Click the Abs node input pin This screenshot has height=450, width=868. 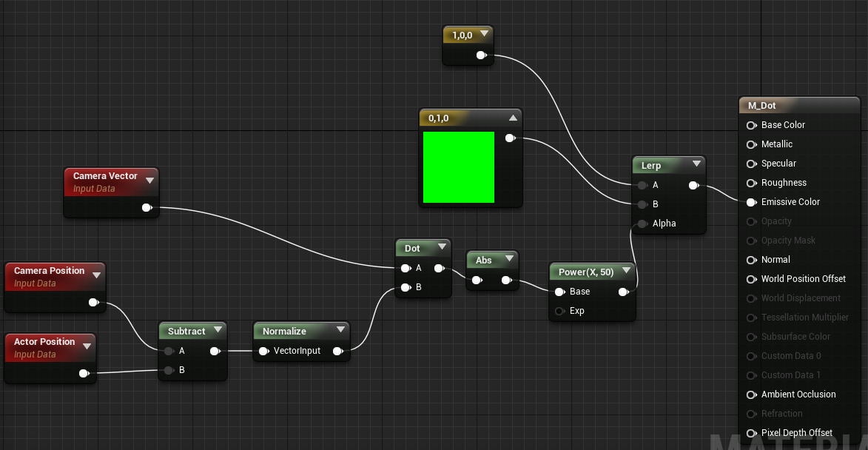[477, 281]
